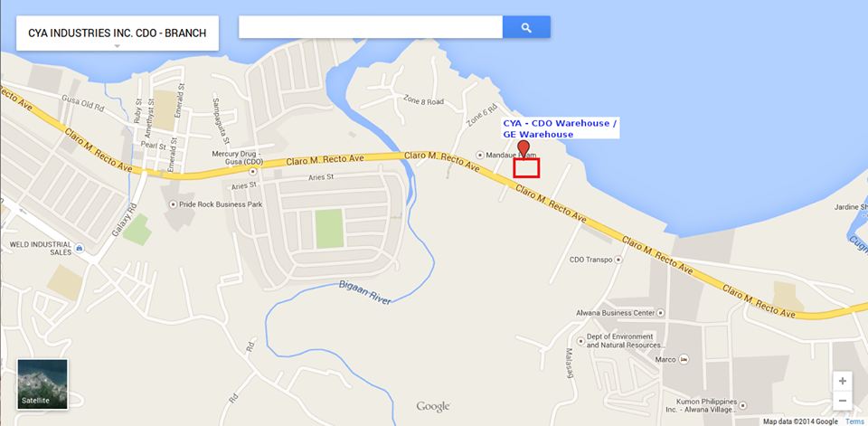
Task: Click the Google logo on the map
Action: pos(433,407)
